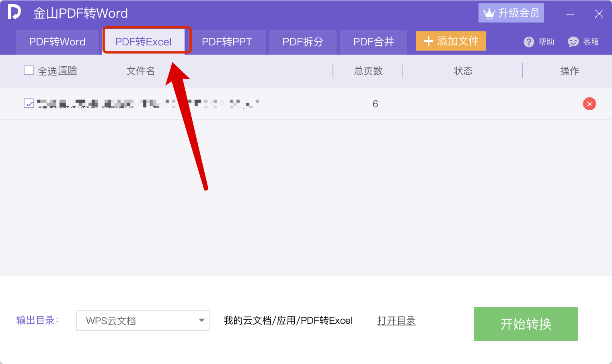Switch to the PDF转Word tab

[x=57, y=42]
